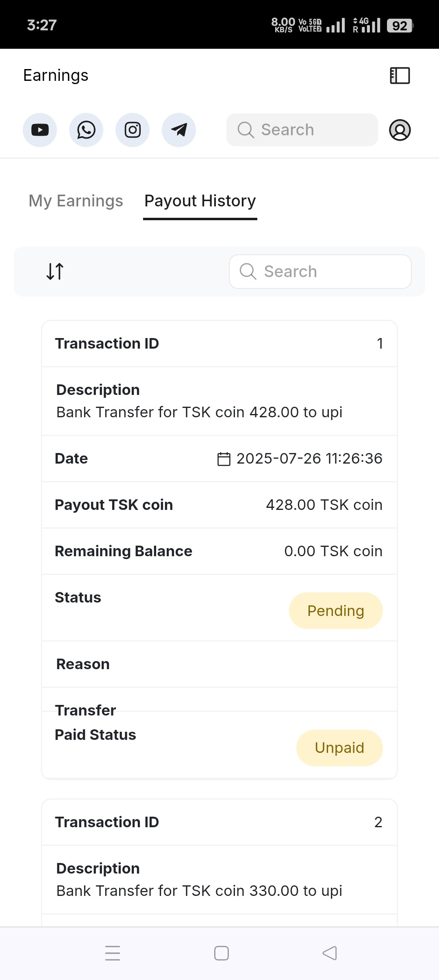Tap the Transaction ID 2 row
Image resolution: width=439 pixels, height=980 pixels.
219,822
